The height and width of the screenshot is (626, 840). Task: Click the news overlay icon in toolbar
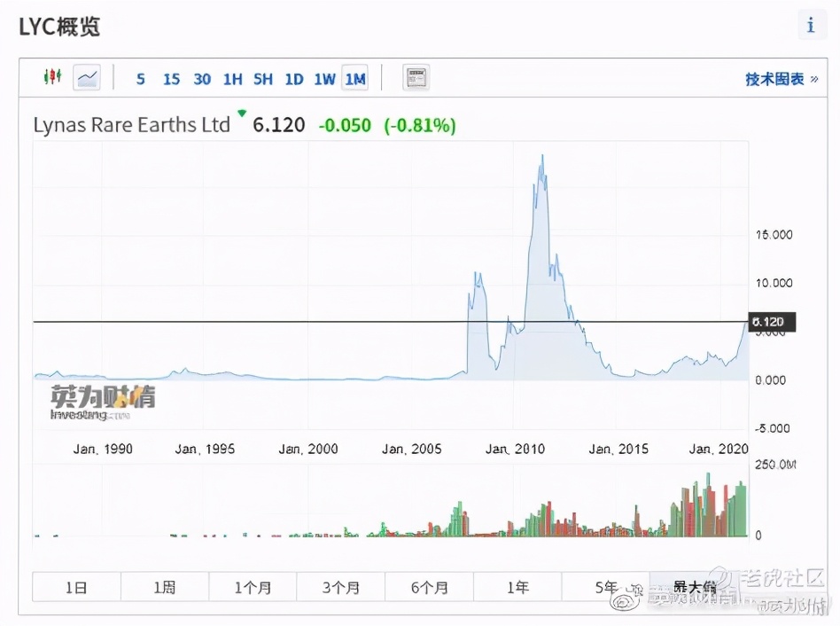tap(416, 78)
